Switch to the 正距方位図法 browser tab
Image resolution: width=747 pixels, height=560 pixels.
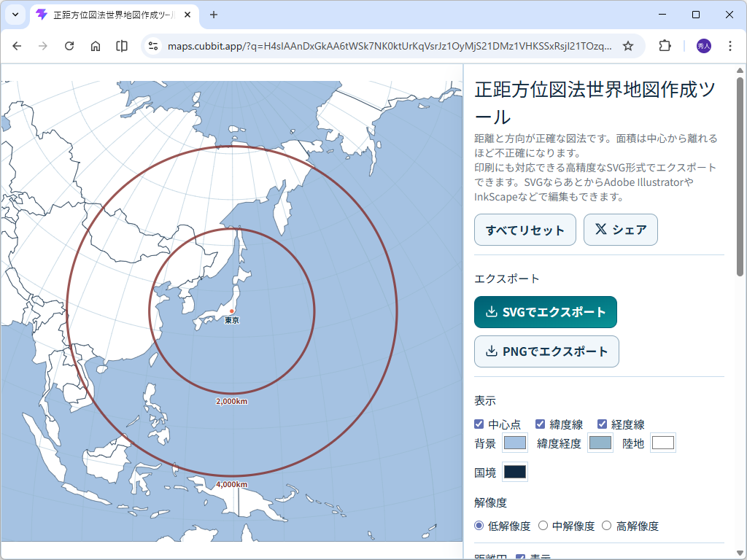109,15
